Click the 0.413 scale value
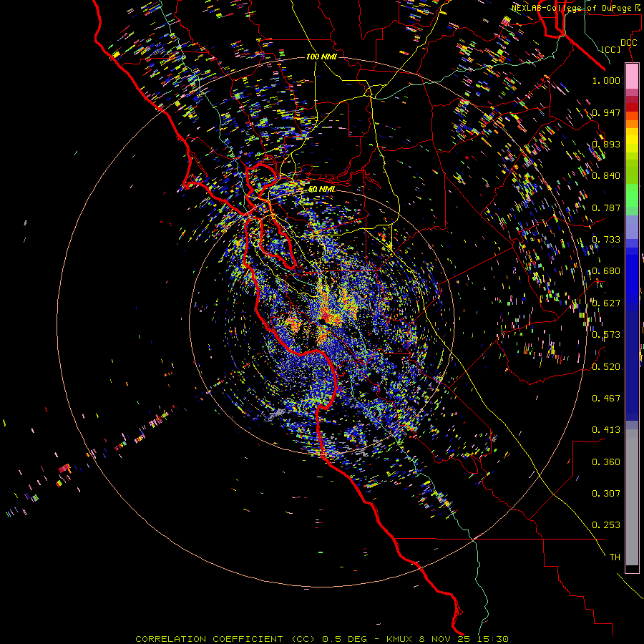644x644 pixels. [x=606, y=430]
